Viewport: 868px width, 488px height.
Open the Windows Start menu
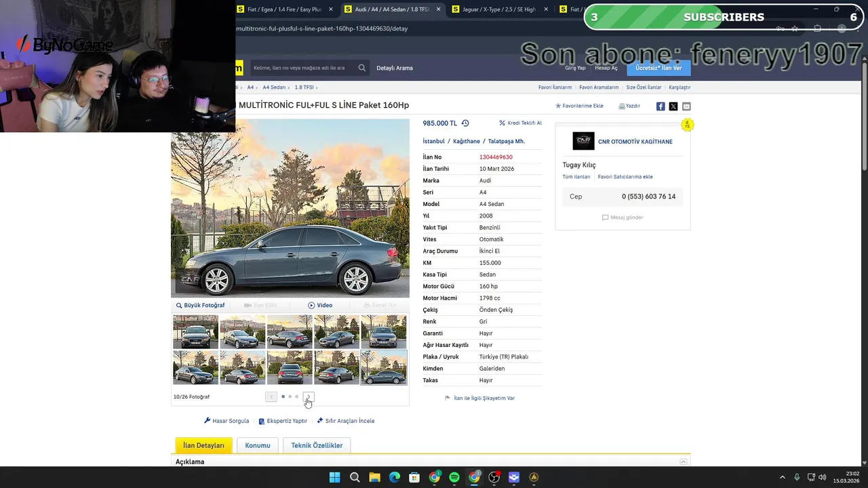coord(334,477)
